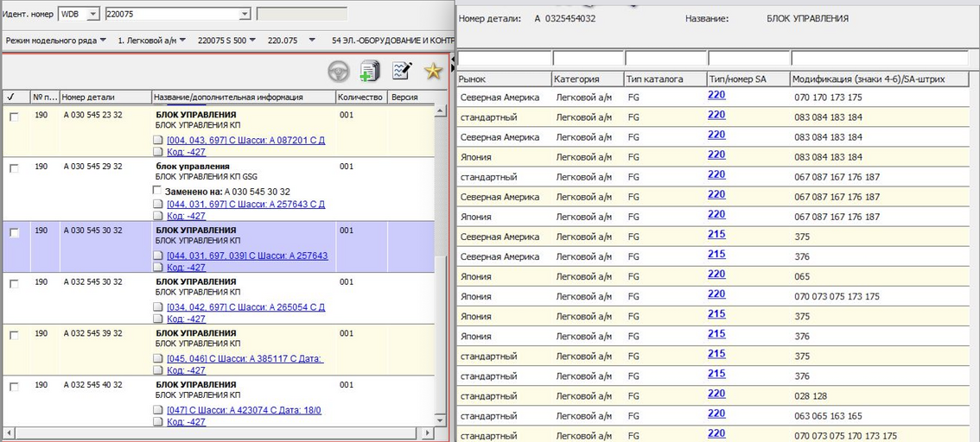Screen dimensions: 980x442
Task: Open 220 link in Северная Америка 070 170 173 175 row
Action: pyautogui.click(x=716, y=95)
